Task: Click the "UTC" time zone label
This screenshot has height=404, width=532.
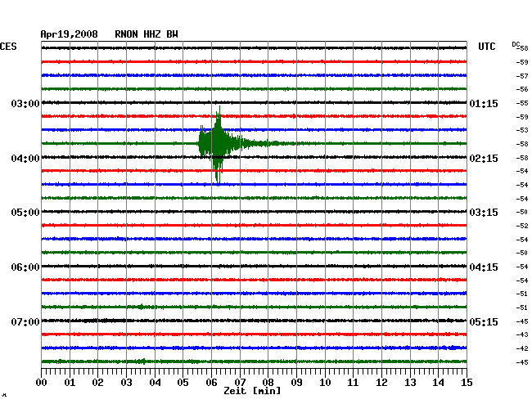Action: pyautogui.click(x=486, y=47)
